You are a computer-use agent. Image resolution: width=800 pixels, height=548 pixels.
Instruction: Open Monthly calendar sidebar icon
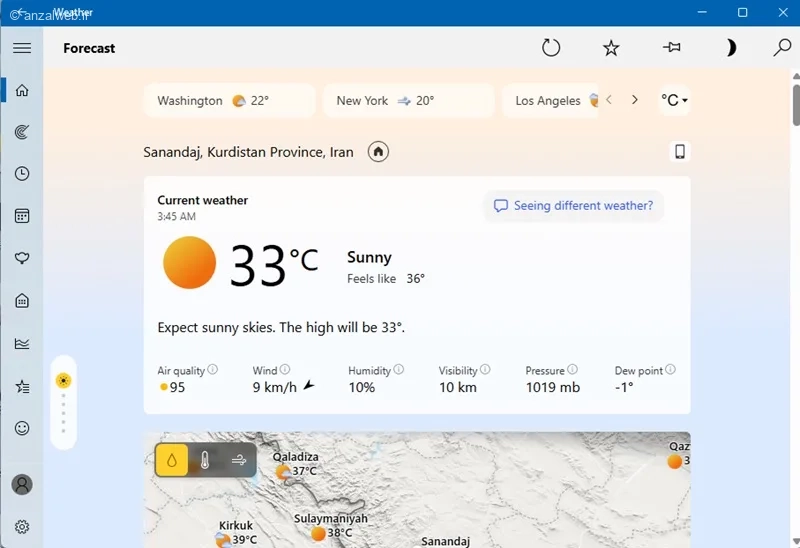click(x=22, y=216)
